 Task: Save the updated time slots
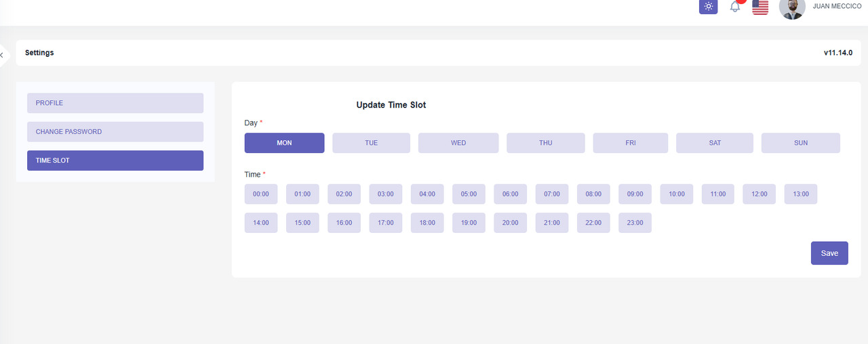tap(829, 253)
